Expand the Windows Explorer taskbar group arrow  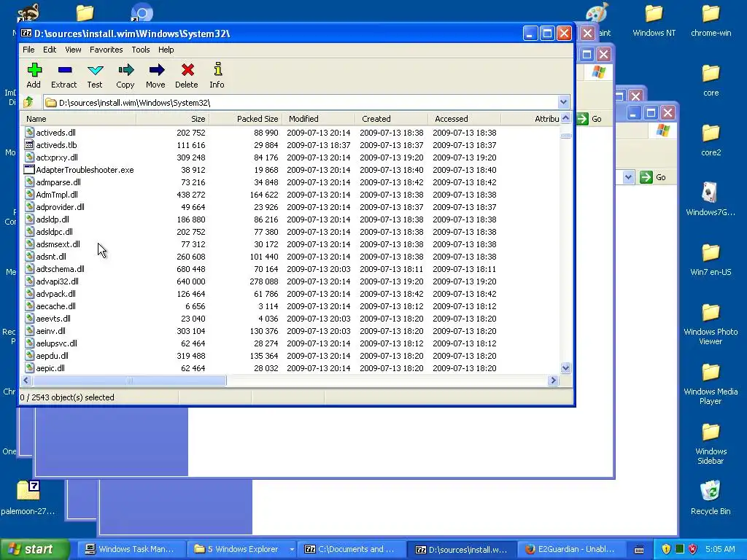292,550
